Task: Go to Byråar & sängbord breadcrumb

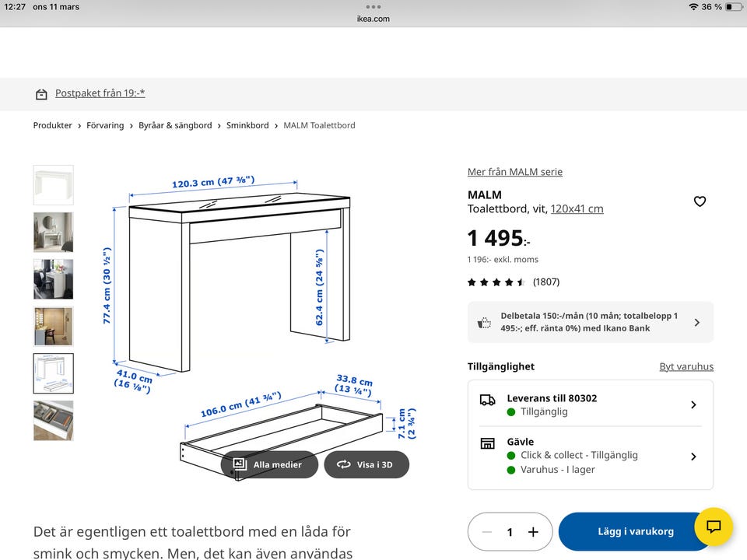Action: pyautogui.click(x=175, y=125)
